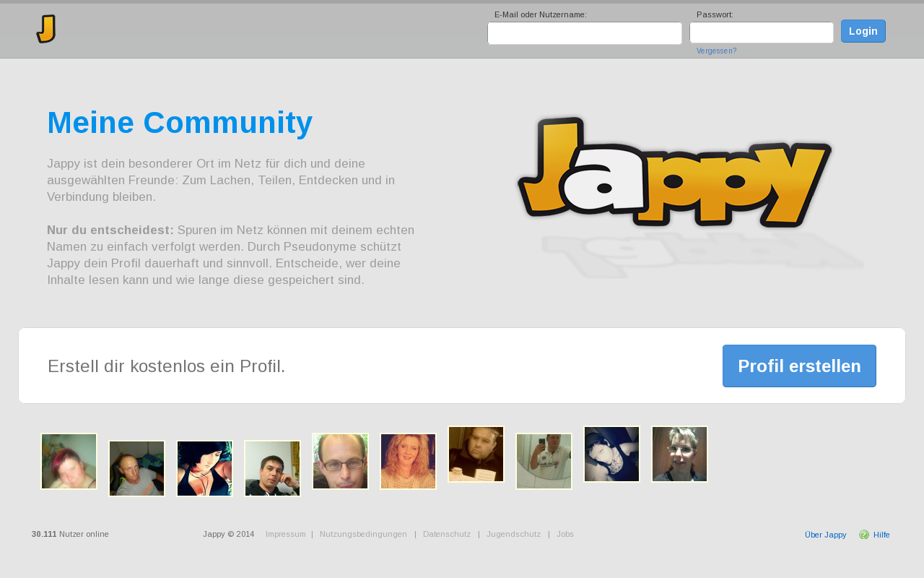Viewport: 924px width, 578px height.
Task: Click the 30.111 Nutzer online text
Action: pos(70,534)
